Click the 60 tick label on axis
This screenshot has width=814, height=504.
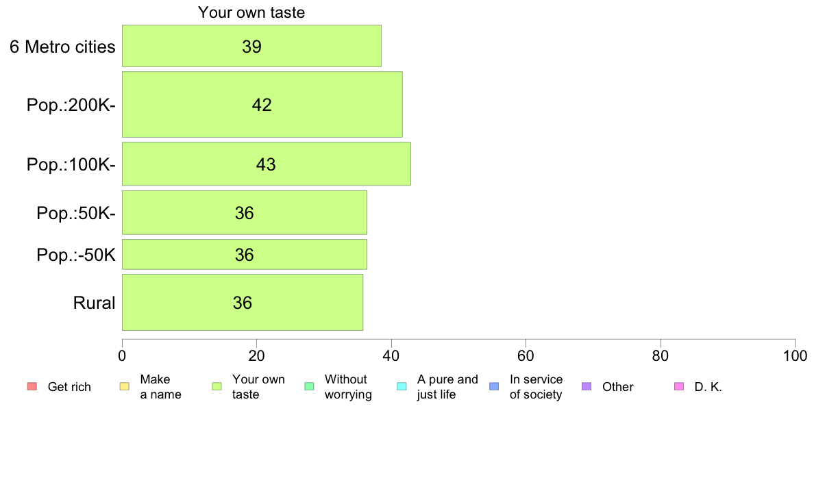[x=526, y=356]
